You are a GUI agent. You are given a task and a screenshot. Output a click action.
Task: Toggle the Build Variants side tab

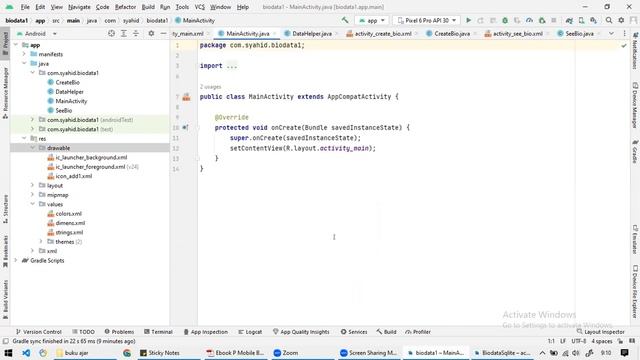tap(5, 299)
